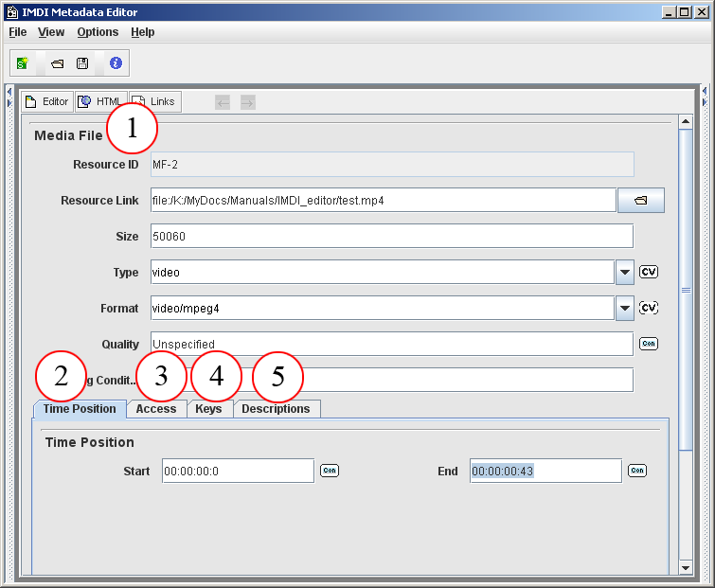The height and width of the screenshot is (588, 715).
Task: Open CV vocabulary for Type field
Action: click(649, 272)
